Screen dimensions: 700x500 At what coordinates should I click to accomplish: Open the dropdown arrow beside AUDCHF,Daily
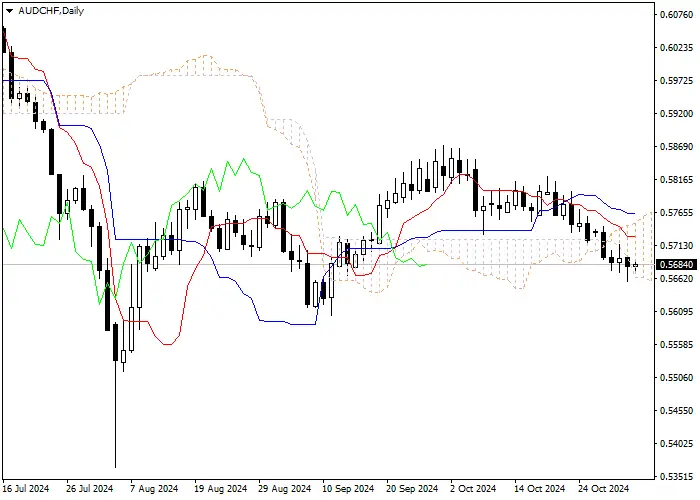[9, 11]
